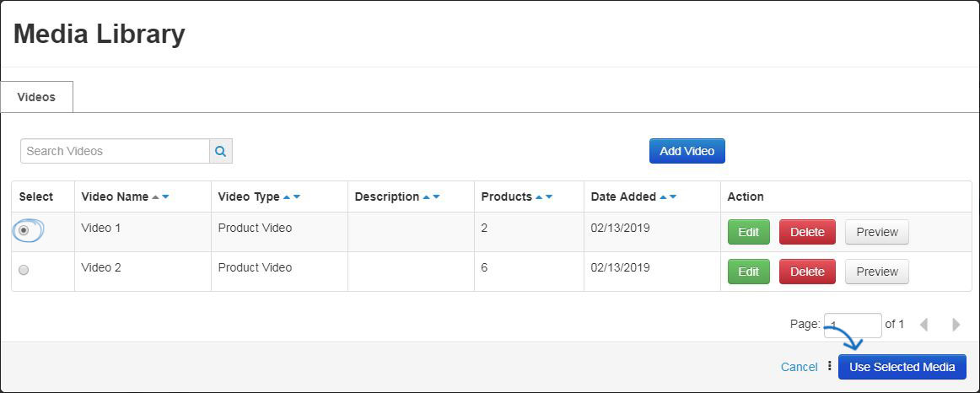Go to next page arrow
980x393 pixels.
click(x=956, y=325)
